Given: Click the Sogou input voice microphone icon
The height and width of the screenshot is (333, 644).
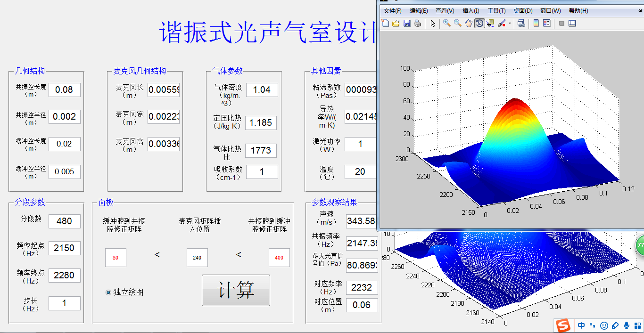Looking at the screenshot, I should click(x=627, y=325).
